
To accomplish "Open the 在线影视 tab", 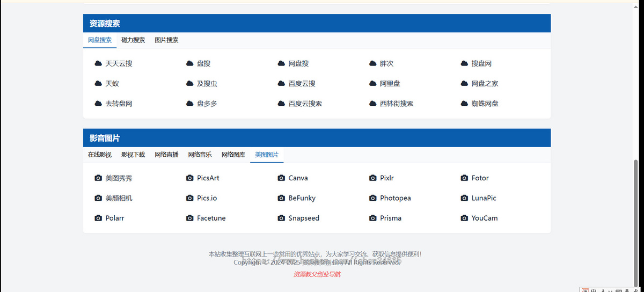I will point(100,155).
